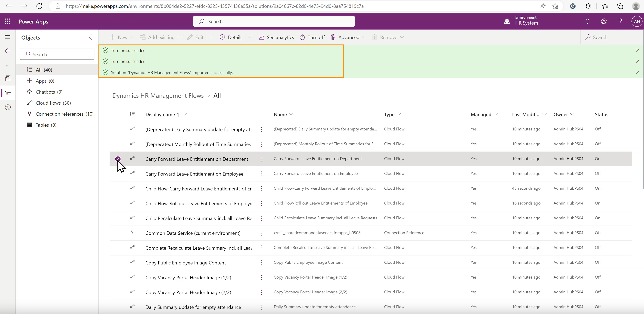Select Cloud flows (30) in Objects tree
Screen dimensions: 644x314
coord(53,103)
